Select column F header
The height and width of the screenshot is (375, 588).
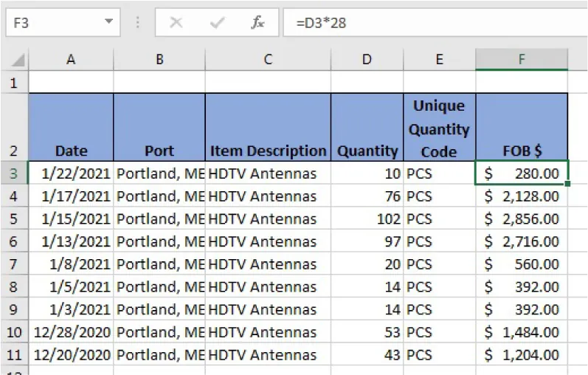pyautogui.click(x=521, y=60)
